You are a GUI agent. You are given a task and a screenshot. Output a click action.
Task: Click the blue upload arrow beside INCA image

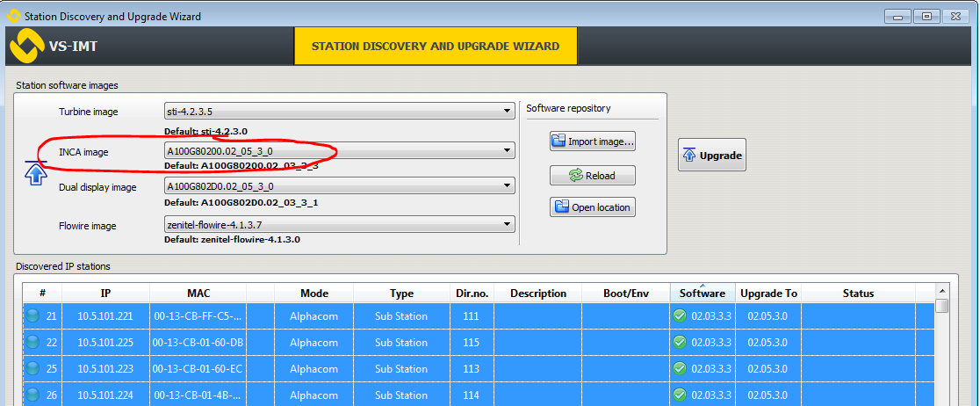point(35,173)
